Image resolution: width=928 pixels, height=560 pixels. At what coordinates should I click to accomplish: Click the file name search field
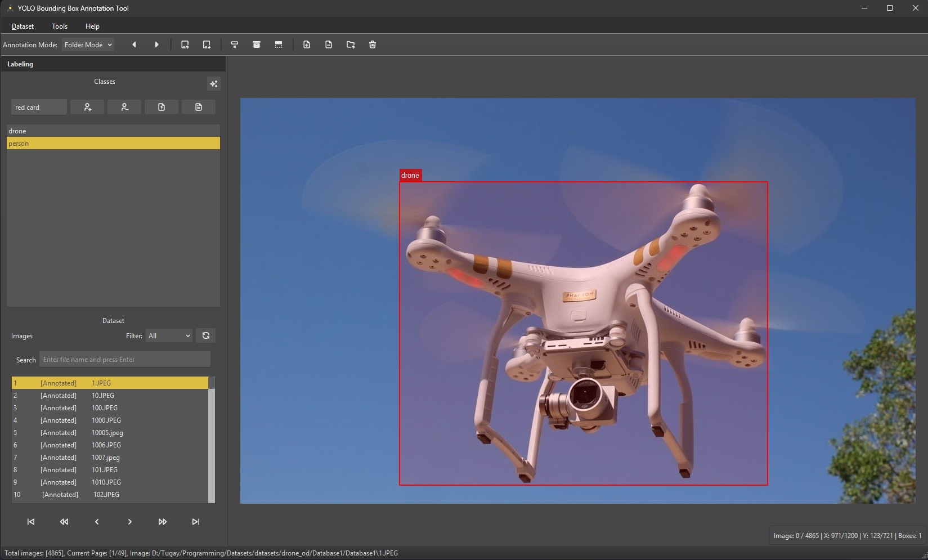[125, 360]
